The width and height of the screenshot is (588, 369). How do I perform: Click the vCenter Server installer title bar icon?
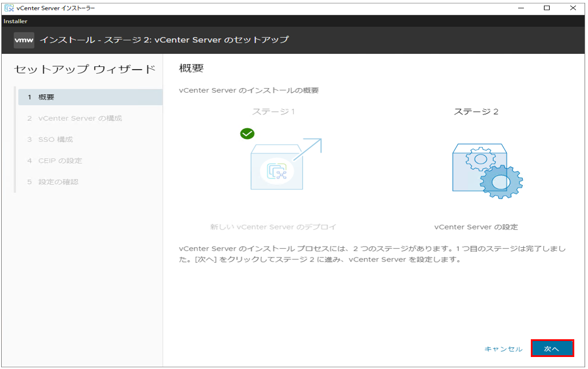pyautogui.click(x=9, y=8)
